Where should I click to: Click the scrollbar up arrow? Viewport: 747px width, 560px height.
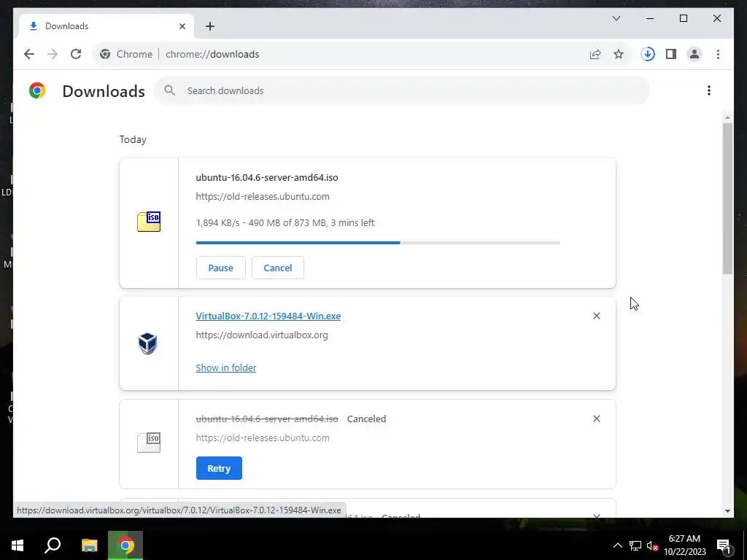(x=727, y=117)
